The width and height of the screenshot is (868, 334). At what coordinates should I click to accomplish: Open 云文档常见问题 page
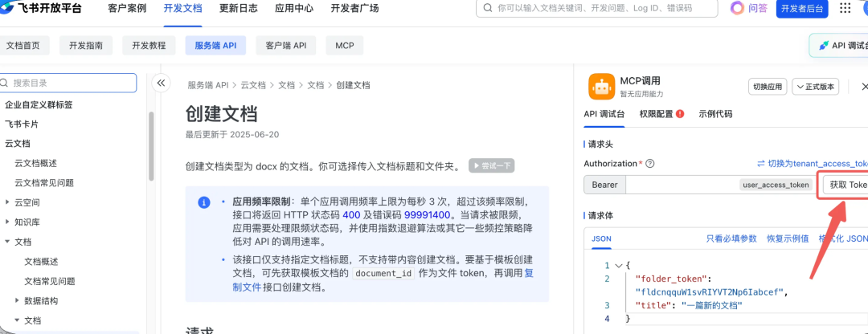click(x=44, y=182)
